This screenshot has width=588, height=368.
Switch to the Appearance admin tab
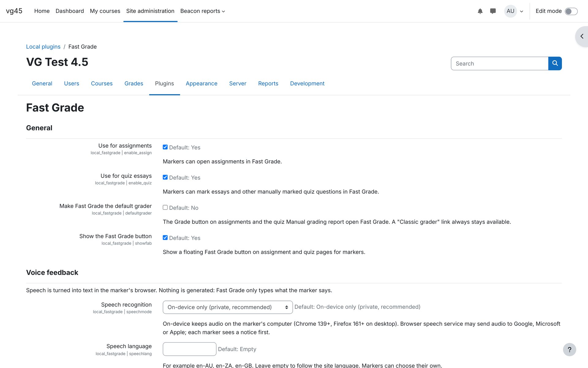(202, 83)
